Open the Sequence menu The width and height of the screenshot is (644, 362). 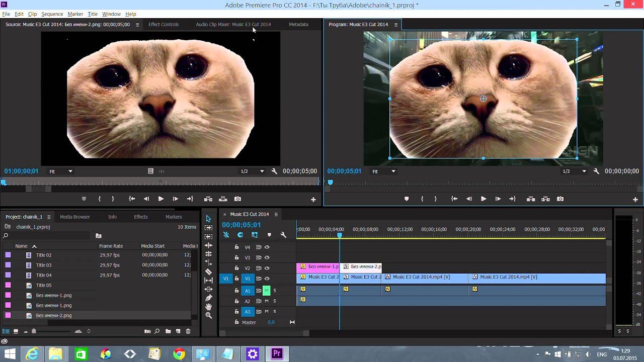coord(52,14)
